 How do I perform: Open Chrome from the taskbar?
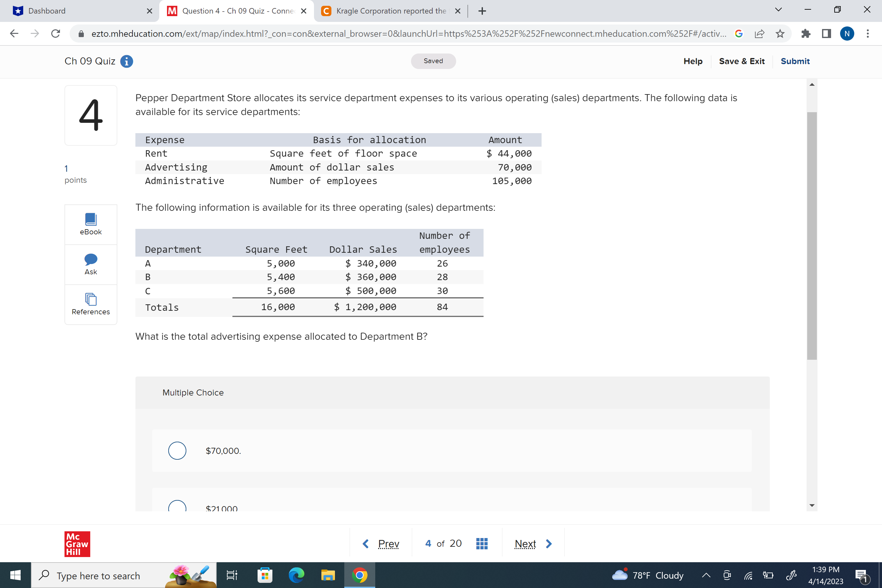point(360,575)
